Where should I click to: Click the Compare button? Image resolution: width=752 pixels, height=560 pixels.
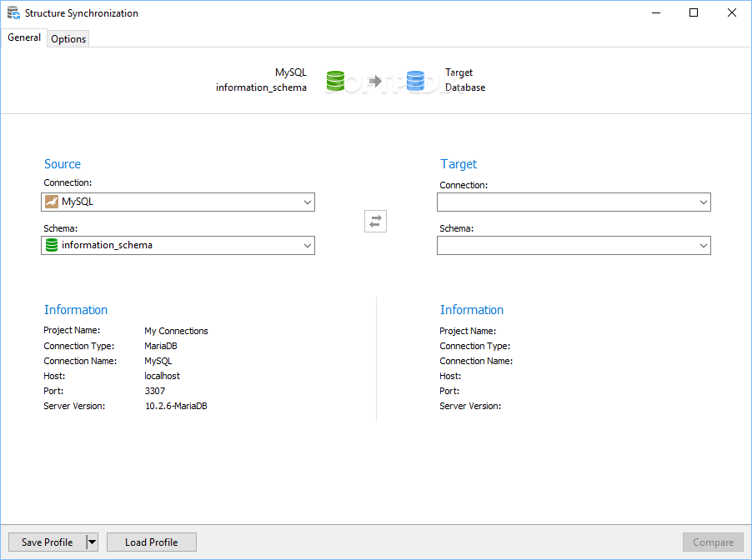click(713, 542)
